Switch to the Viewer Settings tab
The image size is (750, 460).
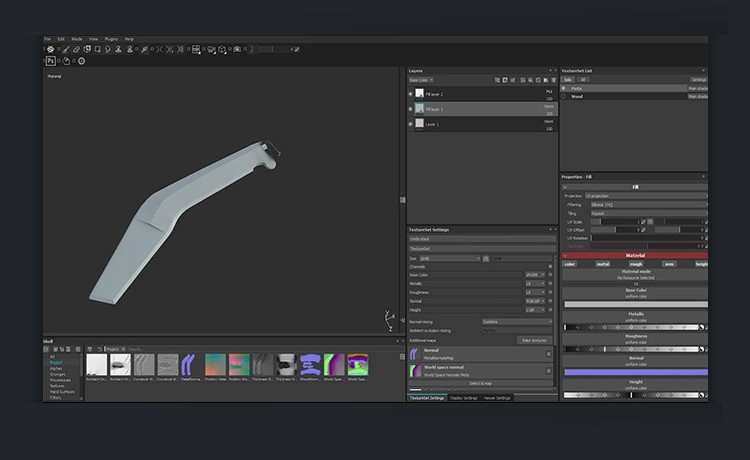click(x=497, y=398)
